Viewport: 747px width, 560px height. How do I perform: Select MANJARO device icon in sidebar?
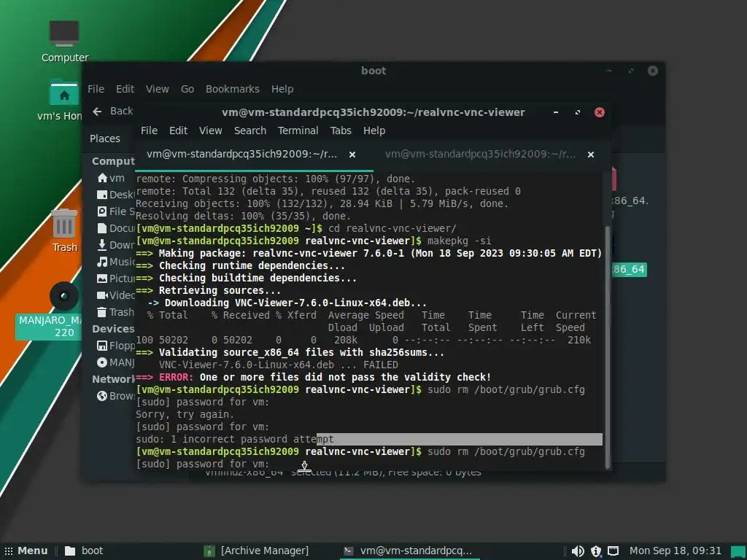[x=102, y=362]
